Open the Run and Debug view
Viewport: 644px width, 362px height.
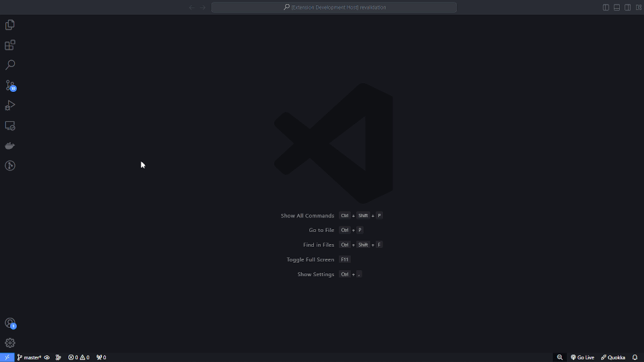pyautogui.click(x=10, y=105)
